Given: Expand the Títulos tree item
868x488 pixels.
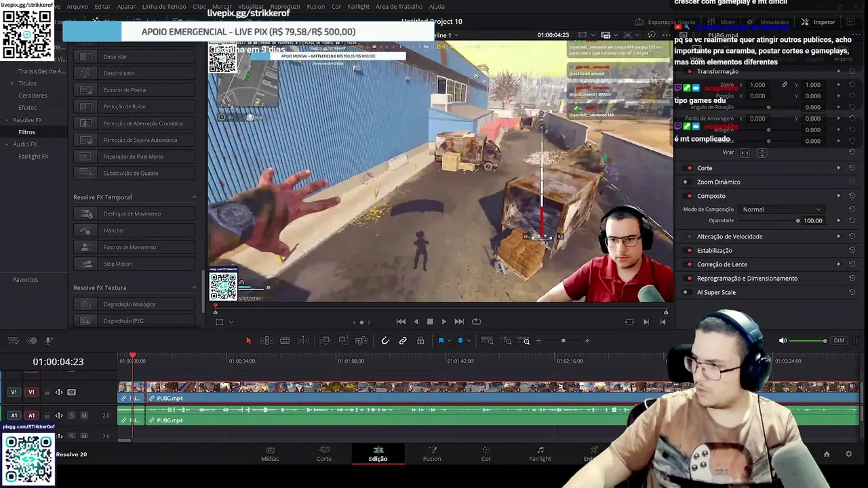Looking at the screenshot, I should click(x=12, y=83).
